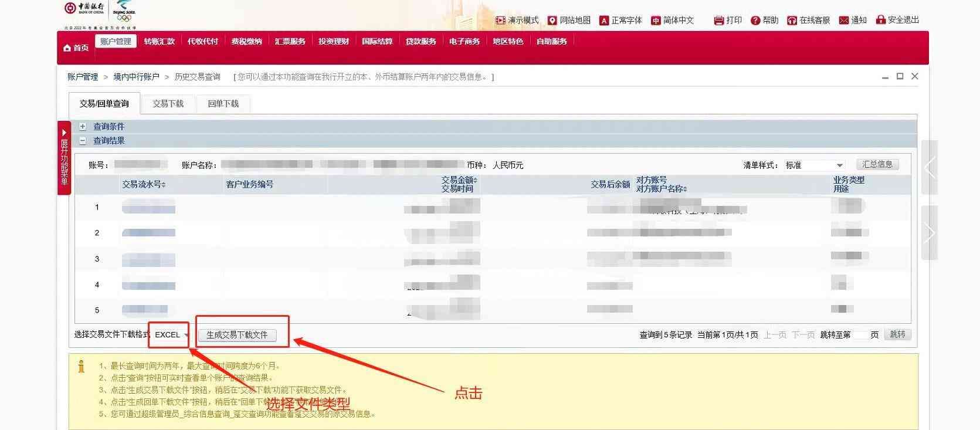Sort by 对方账户名称 column header
The image size is (980, 430).
tap(662, 189)
